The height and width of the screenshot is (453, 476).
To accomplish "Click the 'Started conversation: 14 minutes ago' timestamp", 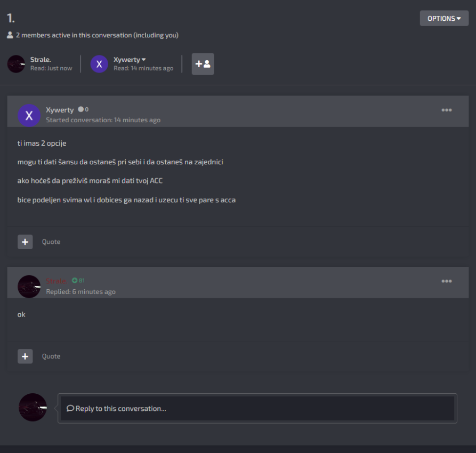I will 103,120.
